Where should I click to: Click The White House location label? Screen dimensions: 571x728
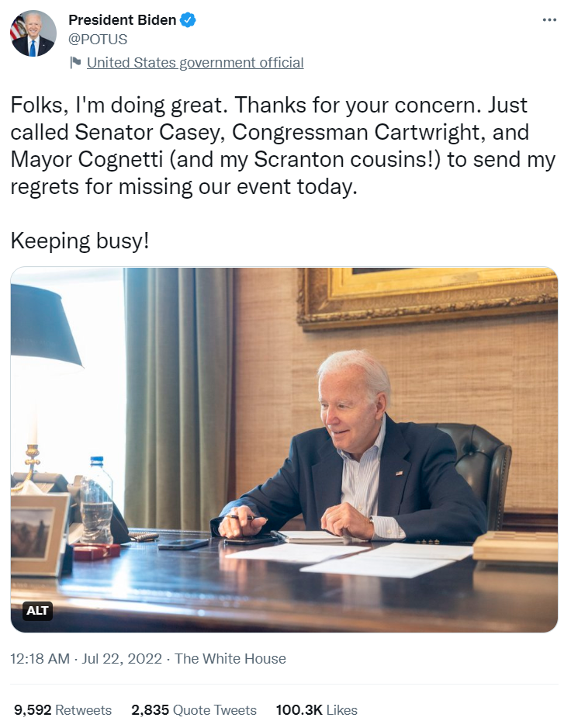click(230, 658)
